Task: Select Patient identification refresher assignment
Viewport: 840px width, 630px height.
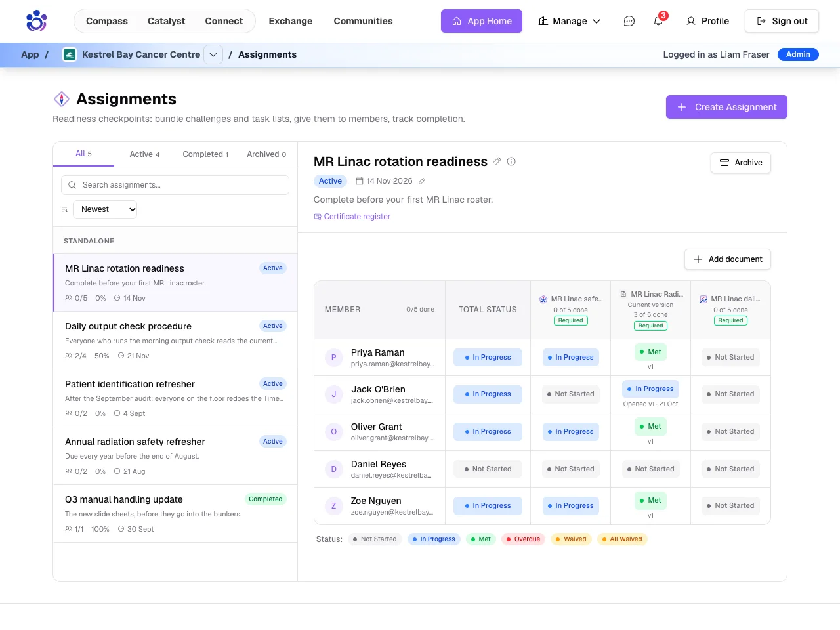Action: pos(175,398)
